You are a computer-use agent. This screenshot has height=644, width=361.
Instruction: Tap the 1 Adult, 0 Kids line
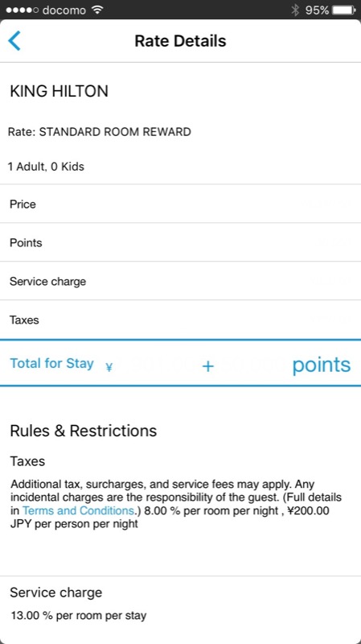46,167
